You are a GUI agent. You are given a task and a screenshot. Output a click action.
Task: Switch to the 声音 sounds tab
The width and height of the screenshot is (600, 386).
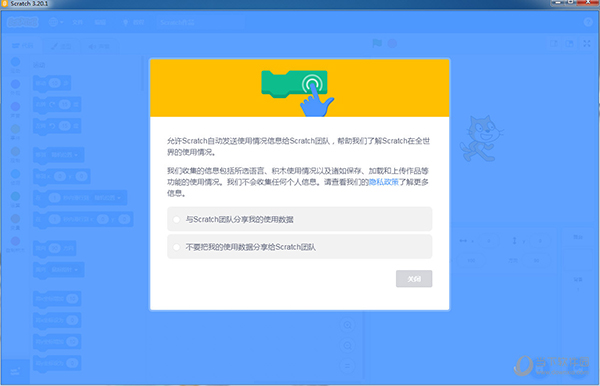(99, 46)
